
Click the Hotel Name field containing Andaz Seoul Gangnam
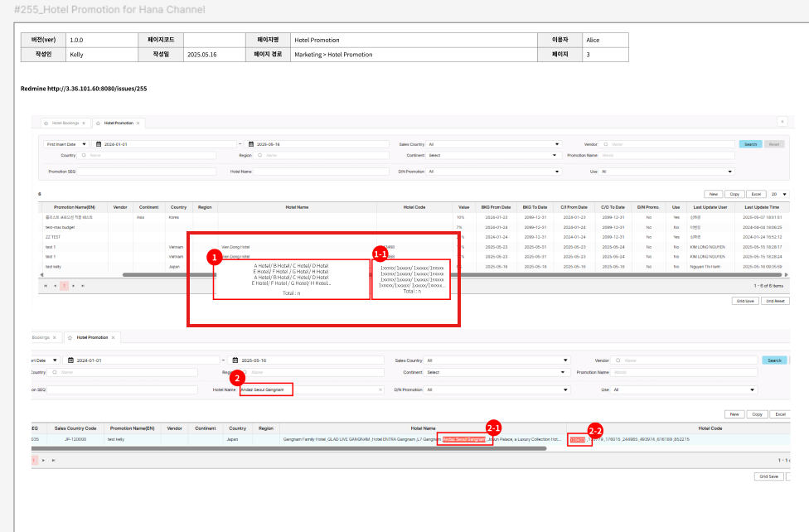tap(307, 389)
